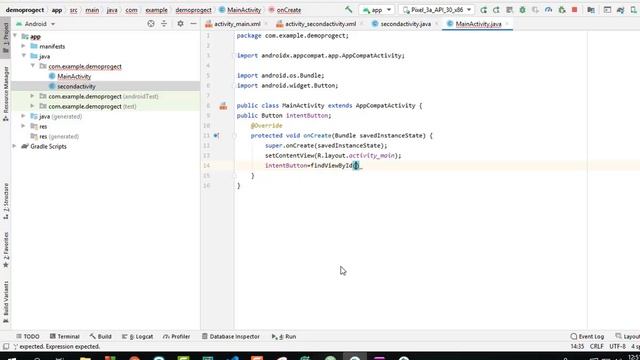Screen dimensions: 640x360
Task: Open the Project side tool window tab
Action: click(5, 37)
